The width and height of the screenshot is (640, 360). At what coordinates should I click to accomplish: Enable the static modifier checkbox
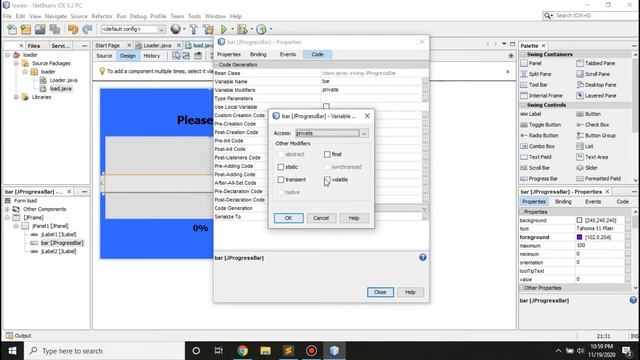280,167
